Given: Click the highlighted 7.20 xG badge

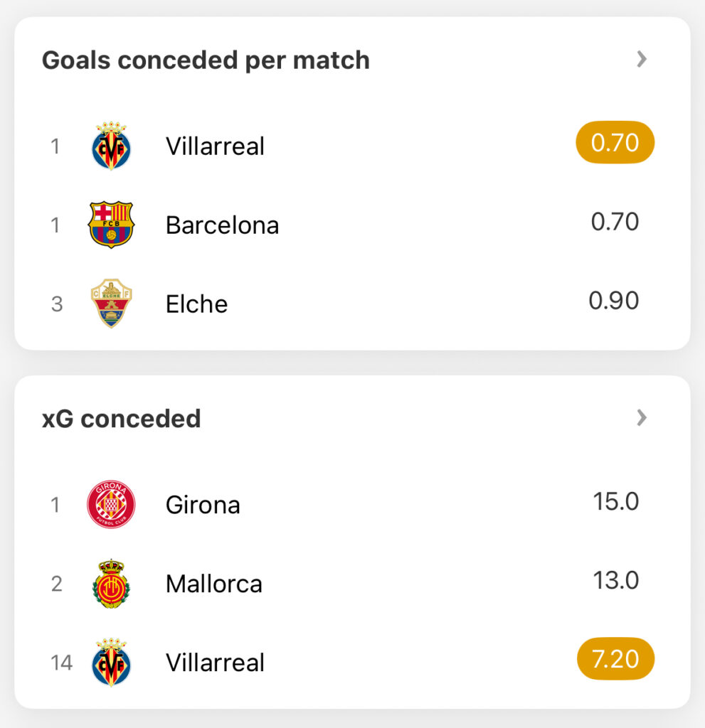Looking at the screenshot, I should 615,659.
